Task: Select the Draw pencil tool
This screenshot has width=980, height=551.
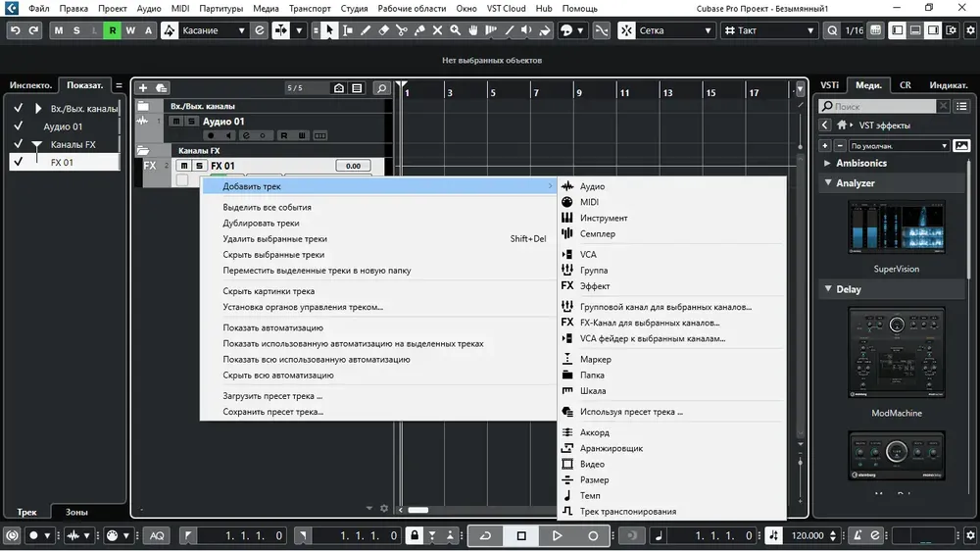Action: click(365, 30)
